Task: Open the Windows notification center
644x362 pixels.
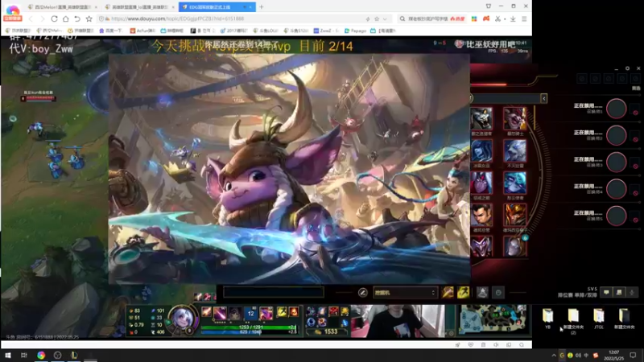Action: (633, 356)
